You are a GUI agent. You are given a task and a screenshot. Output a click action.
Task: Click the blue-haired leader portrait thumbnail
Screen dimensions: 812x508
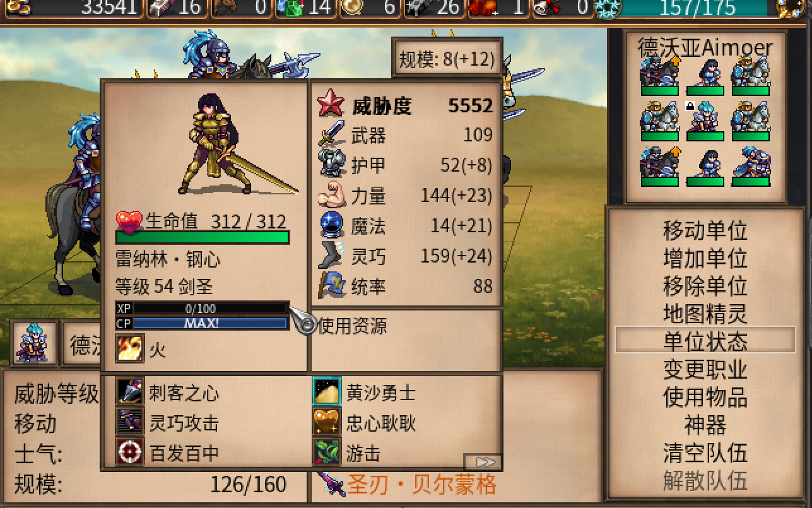pos(33,343)
